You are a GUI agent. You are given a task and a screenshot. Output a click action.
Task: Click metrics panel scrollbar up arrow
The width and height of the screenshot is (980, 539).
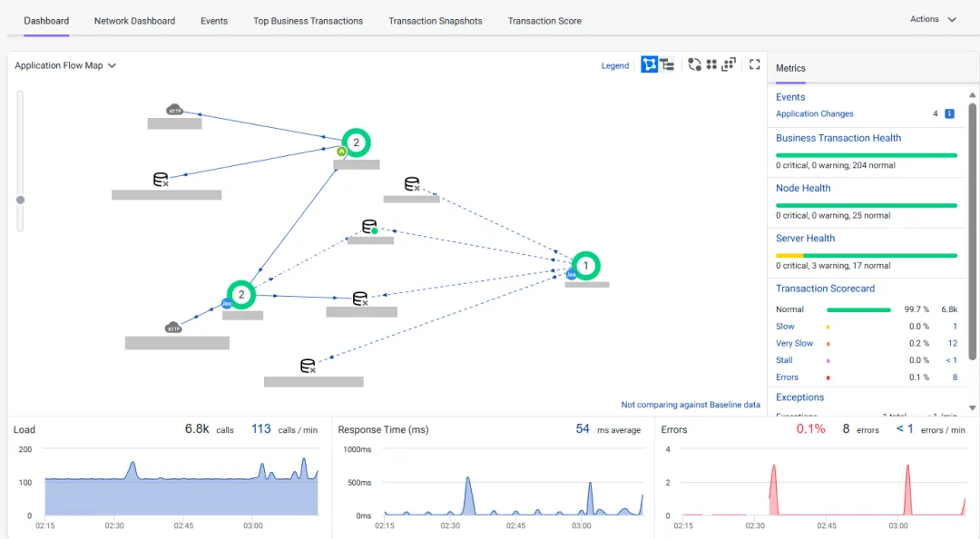click(972, 95)
